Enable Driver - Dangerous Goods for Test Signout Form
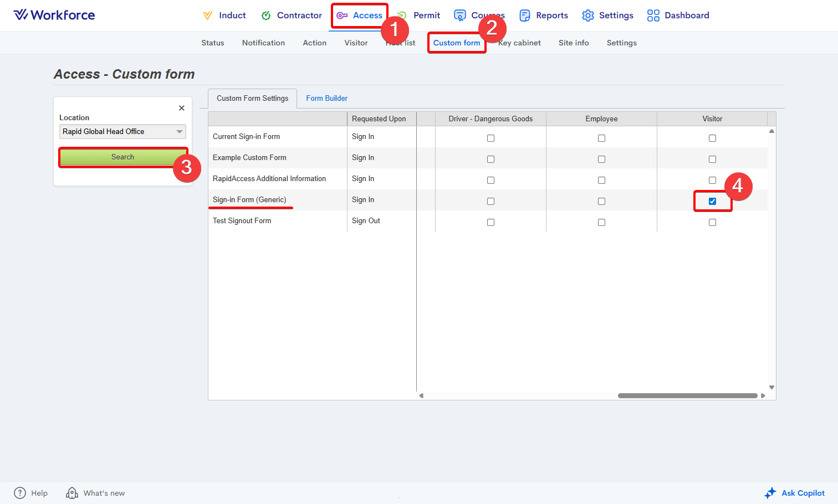 pos(490,222)
